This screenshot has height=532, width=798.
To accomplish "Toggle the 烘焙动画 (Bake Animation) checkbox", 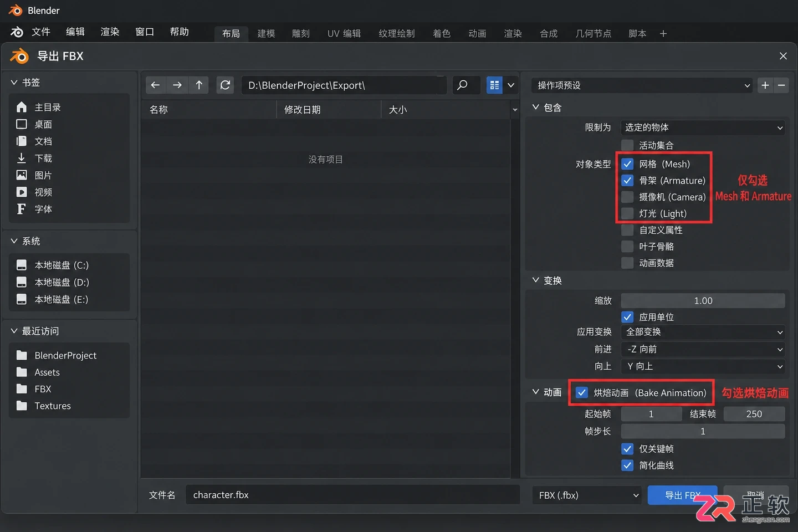I will click(x=582, y=393).
